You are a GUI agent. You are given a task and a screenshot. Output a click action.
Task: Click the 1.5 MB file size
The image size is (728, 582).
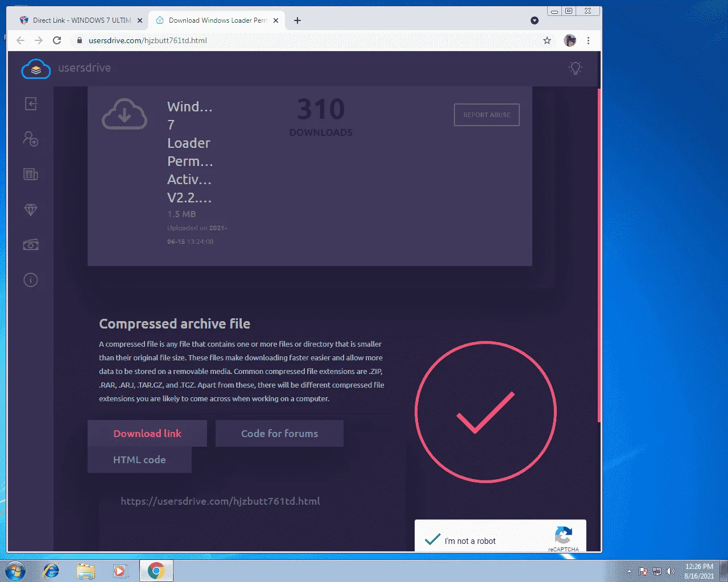(x=181, y=214)
